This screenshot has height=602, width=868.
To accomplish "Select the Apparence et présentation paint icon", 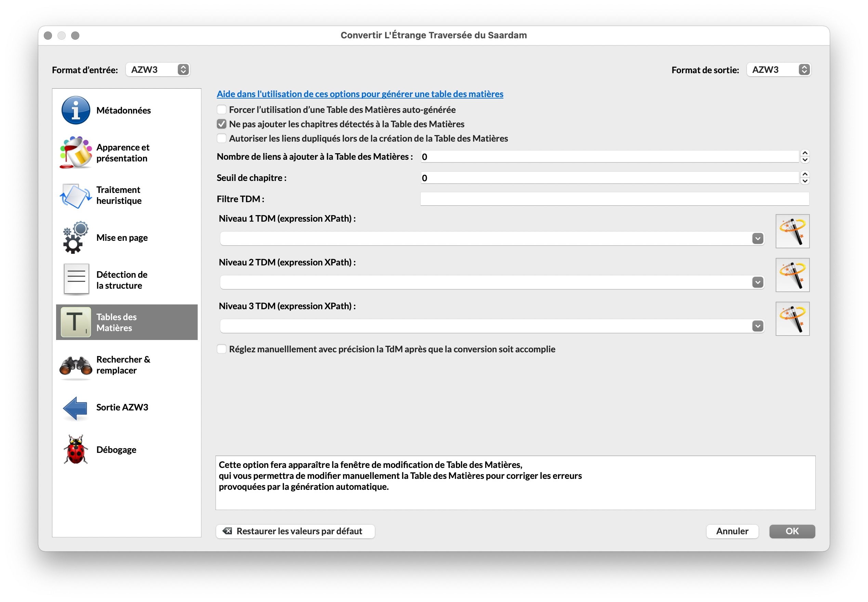I will (x=76, y=153).
